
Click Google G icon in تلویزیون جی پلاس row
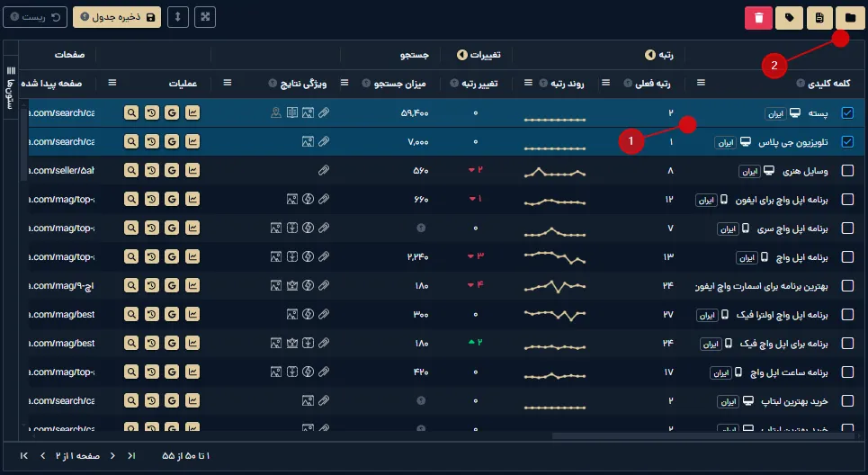172,142
